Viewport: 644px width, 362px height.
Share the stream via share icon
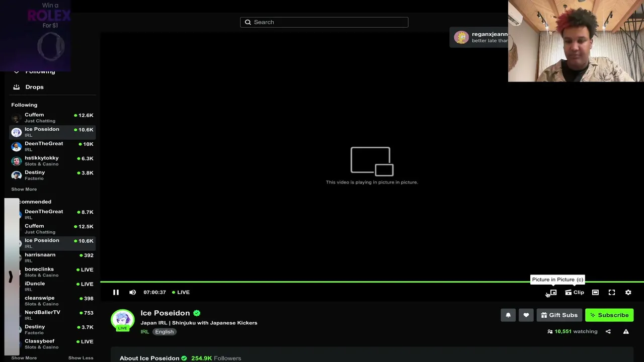[608, 331]
